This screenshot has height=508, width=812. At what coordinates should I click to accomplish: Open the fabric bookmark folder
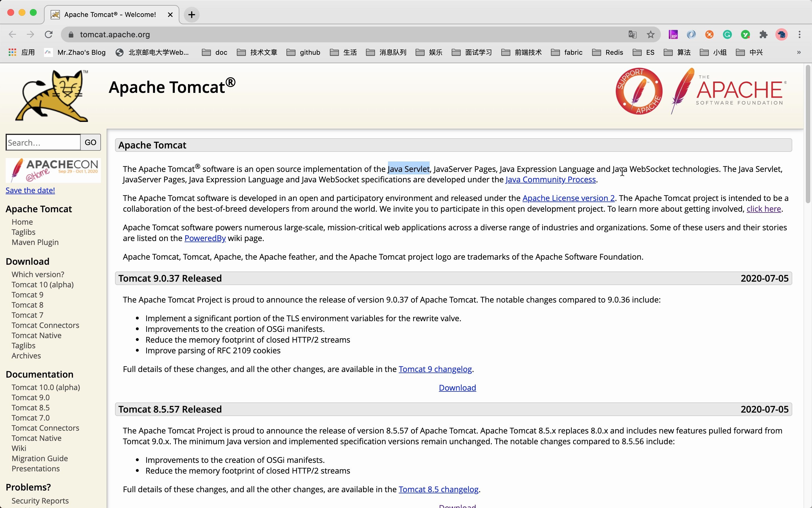click(x=567, y=52)
